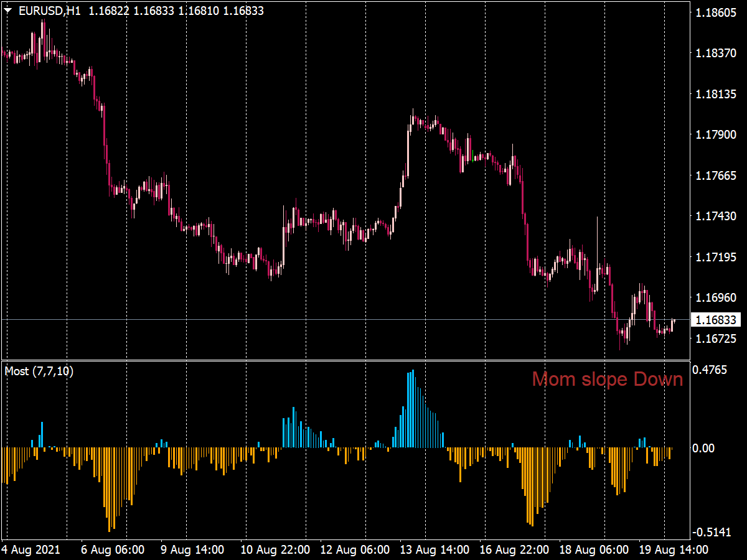
Task: Select the Most (7,7,10) indicator label
Action: pos(39,371)
